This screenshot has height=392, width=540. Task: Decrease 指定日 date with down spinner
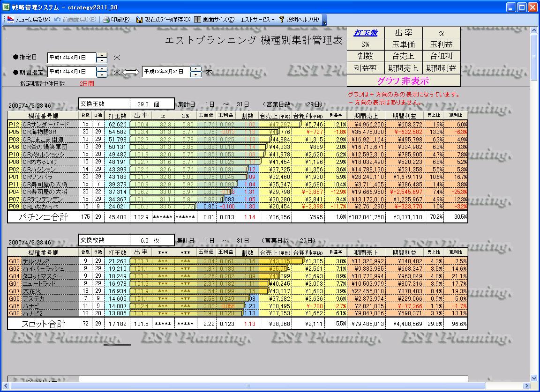click(x=102, y=60)
